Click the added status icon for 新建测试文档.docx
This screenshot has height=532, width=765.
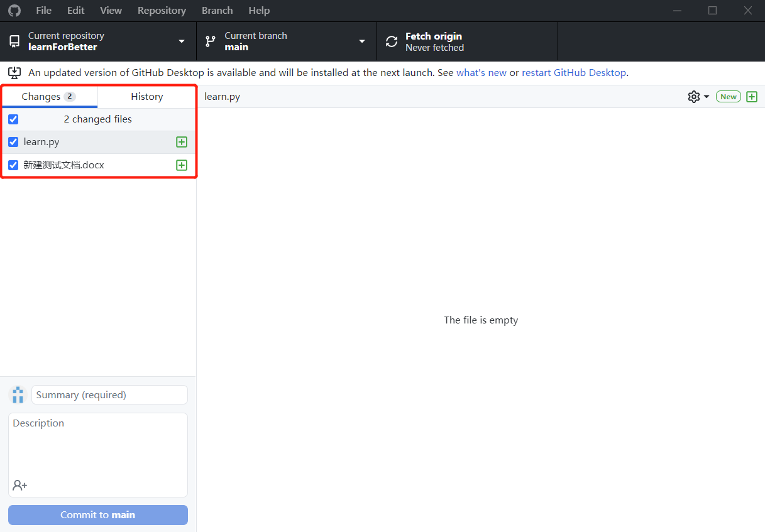(x=182, y=165)
